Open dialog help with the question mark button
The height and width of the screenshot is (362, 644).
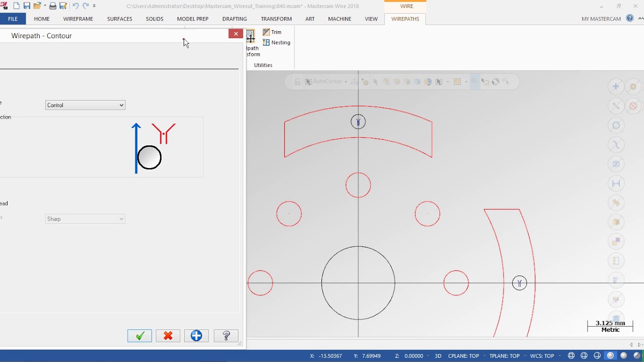tap(226, 336)
